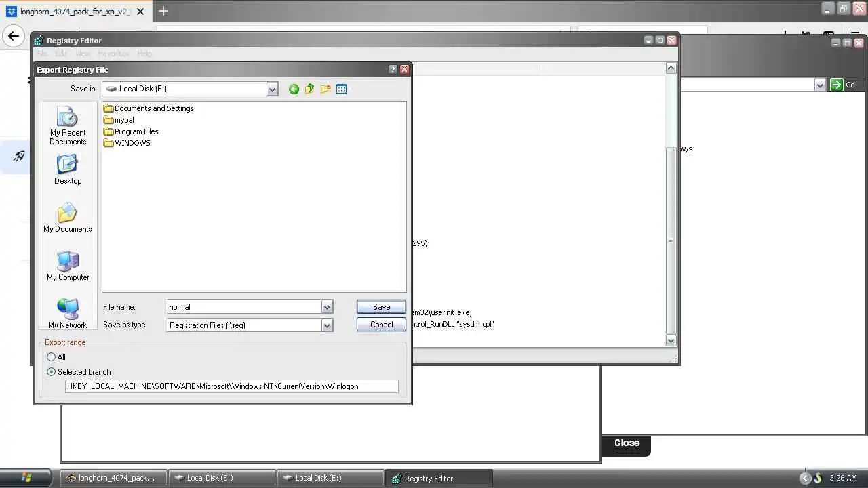Screen dimensions: 868x488
Task: Click the Start button on taskbar
Action: point(26,477)
